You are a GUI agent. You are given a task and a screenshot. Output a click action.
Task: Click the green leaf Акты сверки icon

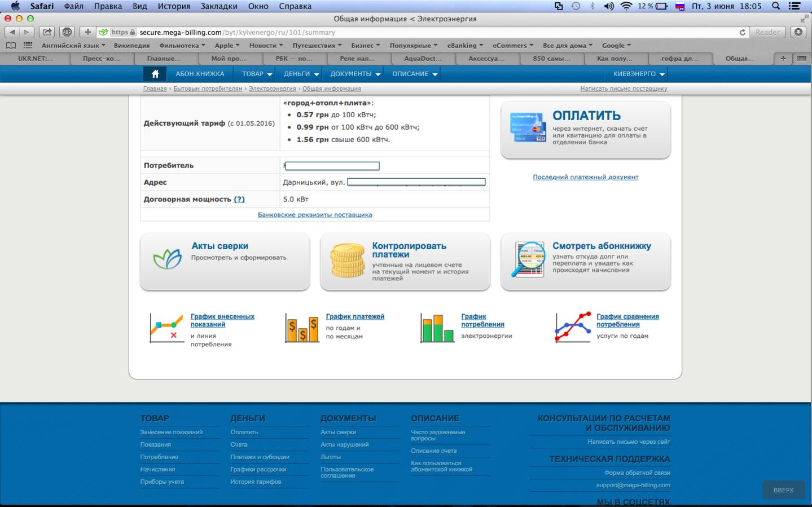click(167, 259)
